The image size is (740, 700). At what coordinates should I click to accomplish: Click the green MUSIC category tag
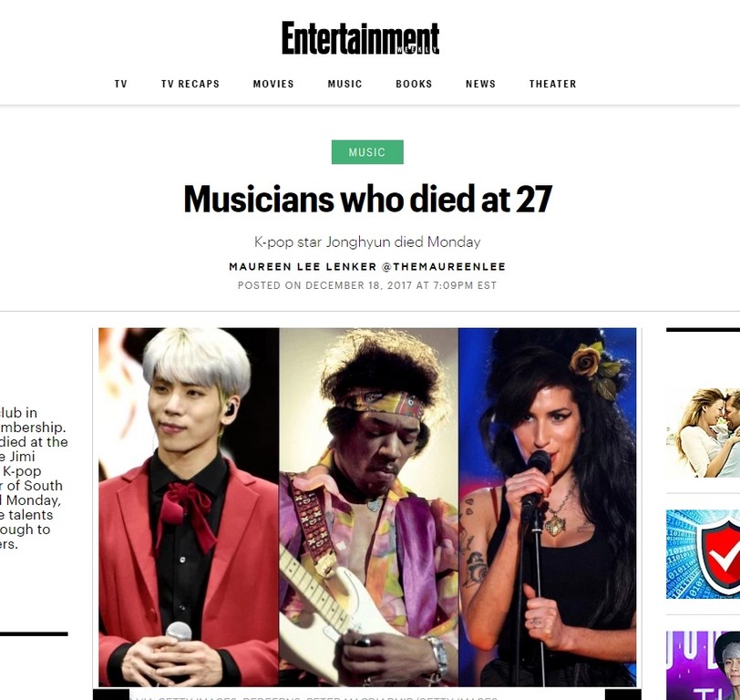(367, 152)
